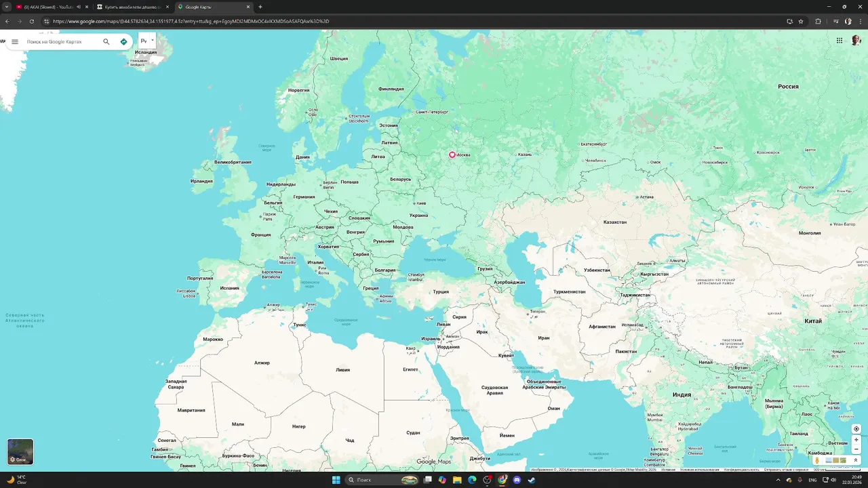Click the show my location button
The height and width of the screenshot is (488, 868).
(856, 429)
